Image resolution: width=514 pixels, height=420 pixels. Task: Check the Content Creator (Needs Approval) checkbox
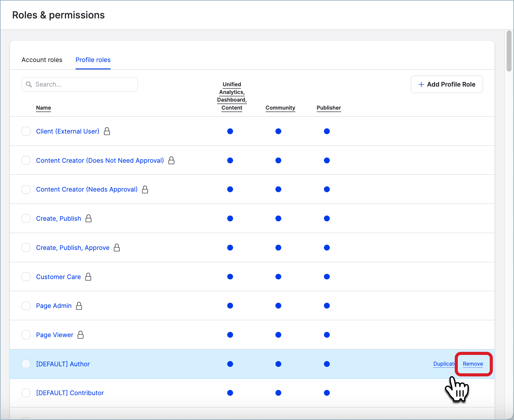(x=26, y=189)
